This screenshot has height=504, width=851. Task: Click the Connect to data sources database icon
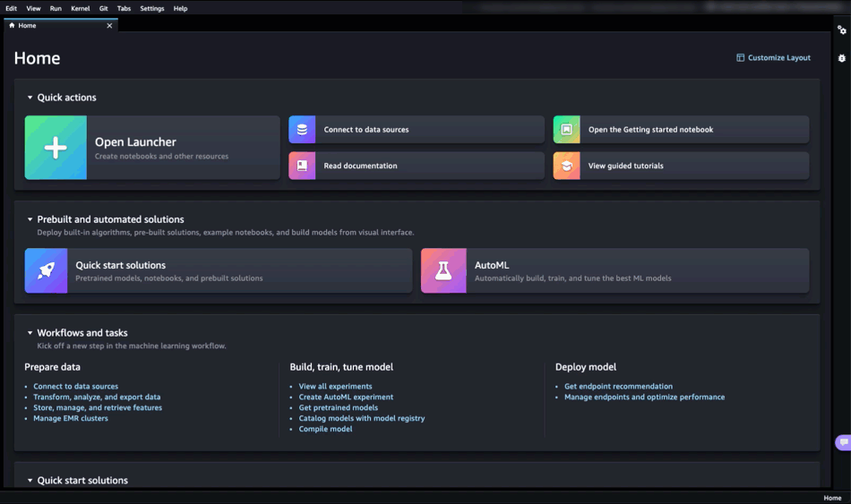(302, 130)
